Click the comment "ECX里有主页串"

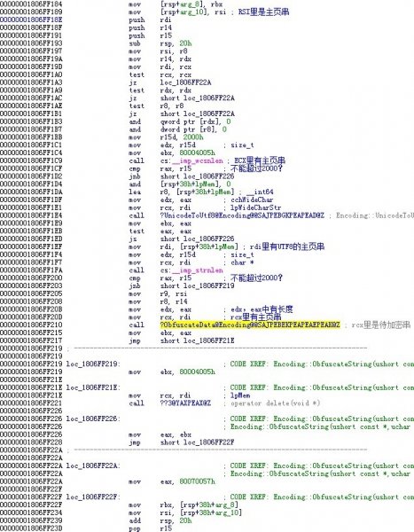(x=260, y=160)
